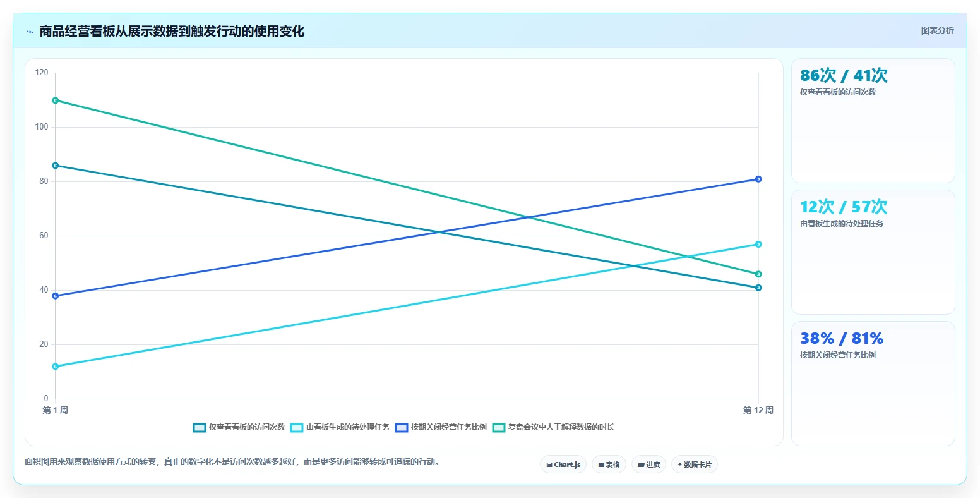
Task: Click the week 1 data point at 86
Action: tap(56, 166)
